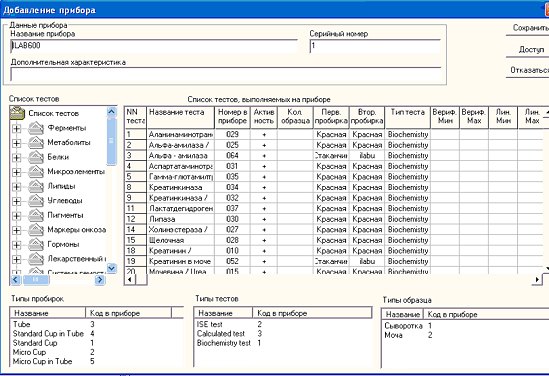Screen dimensions: 549x376
Task: Click Код в приборе header in Типы пробирок
Action: [128, 313]
